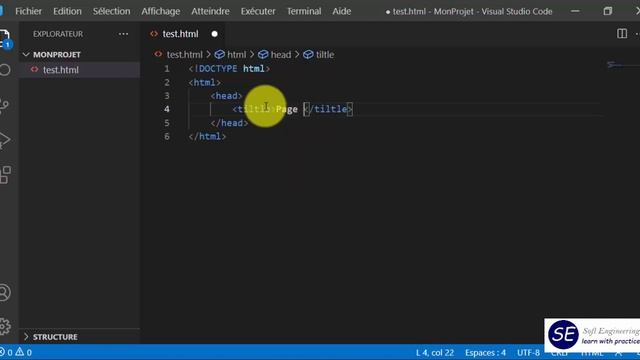The image size is (640, 360).
Task: Click the closing head tag on line 5
Action: point(229,123)
